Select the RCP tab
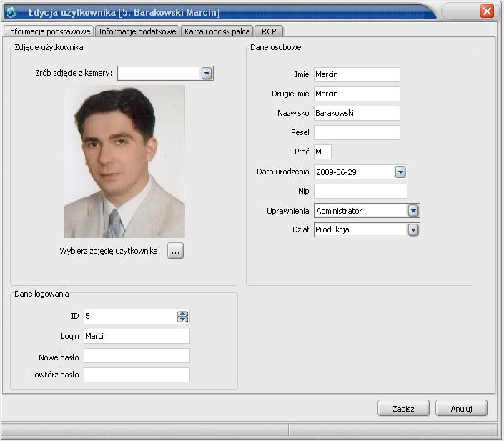 pos(269,31)
